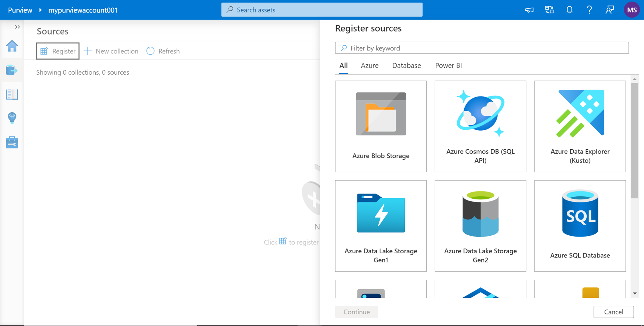Switch to the Azure tab

point(370,66)
